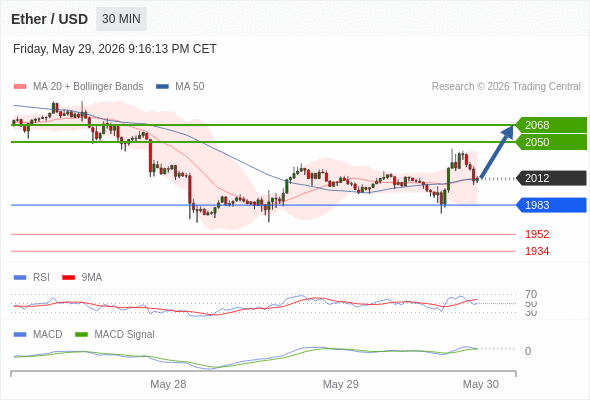Click the May 30 date axis label
The image size is (590, 400).
tap(481, 384)
